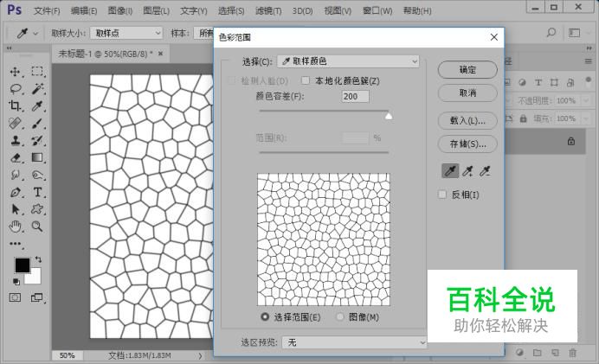Select the Move tool
Viewport: 599px width, 364px height.
point(16,72)
